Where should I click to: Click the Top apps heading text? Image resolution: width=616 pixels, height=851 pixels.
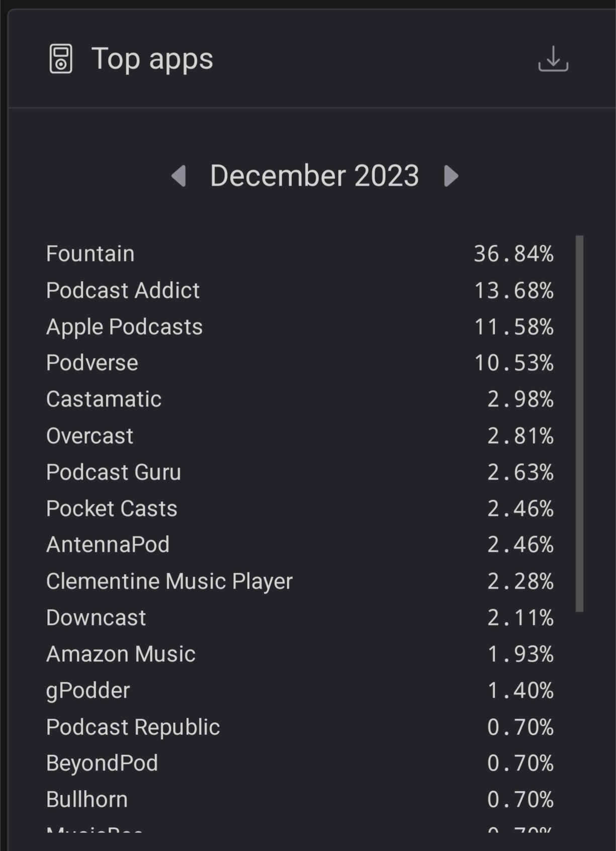pyautogui.click(x=152, y=59)
